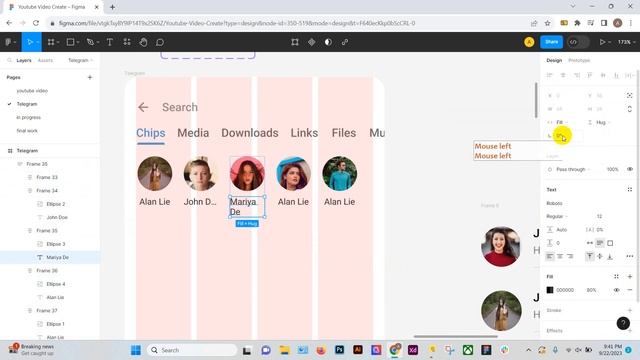This screenshot has width=640, height=360.
Task: Click the black fill color swatch
Action: pos(550,290)
